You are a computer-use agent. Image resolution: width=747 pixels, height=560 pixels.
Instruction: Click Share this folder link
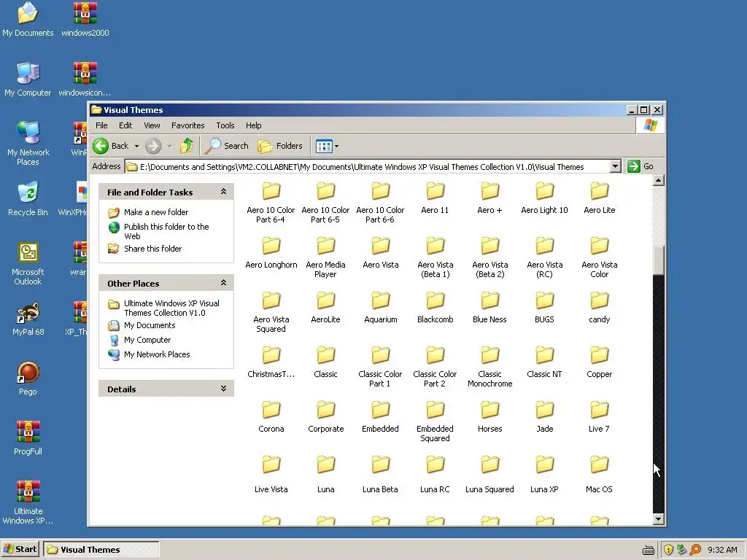click(x=152, y=249)
